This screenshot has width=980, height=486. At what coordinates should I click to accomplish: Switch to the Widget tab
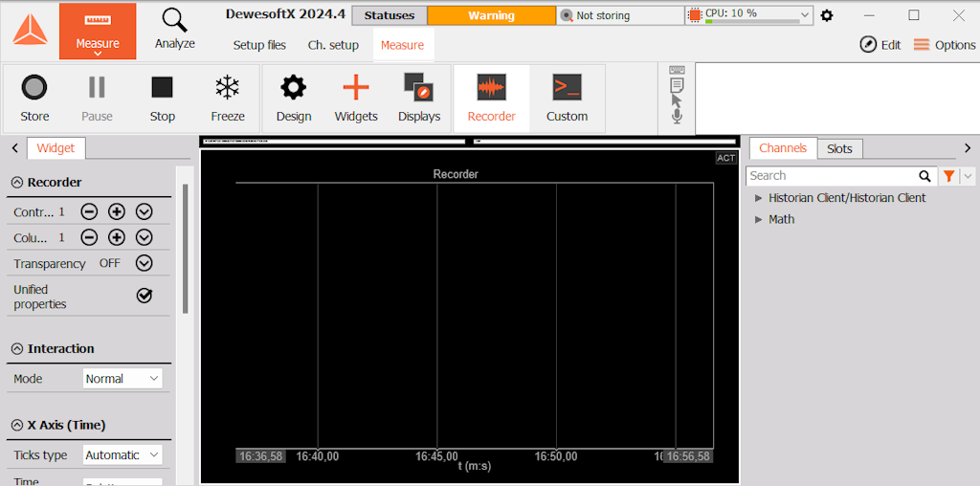56,148
